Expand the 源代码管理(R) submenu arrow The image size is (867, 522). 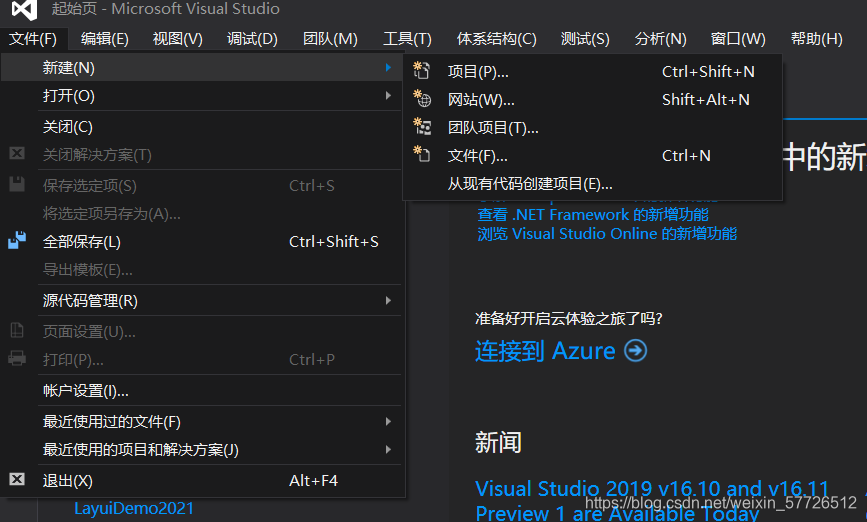point(388,300)
